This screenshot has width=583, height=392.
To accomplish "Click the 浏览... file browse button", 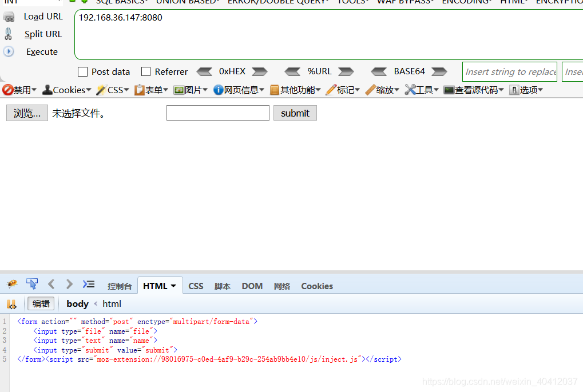I will tap(27, 113).
